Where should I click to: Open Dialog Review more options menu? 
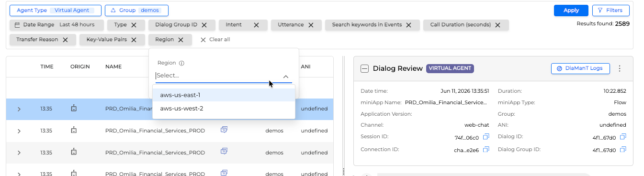pyautogui.click(x=620, y=68)
